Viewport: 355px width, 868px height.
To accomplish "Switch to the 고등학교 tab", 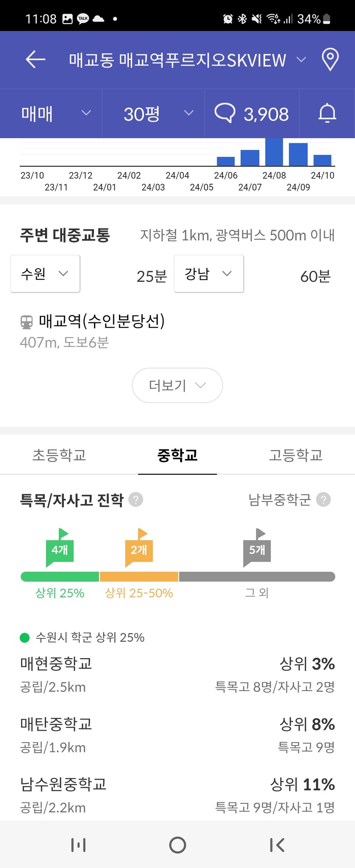I will [296, 455].
